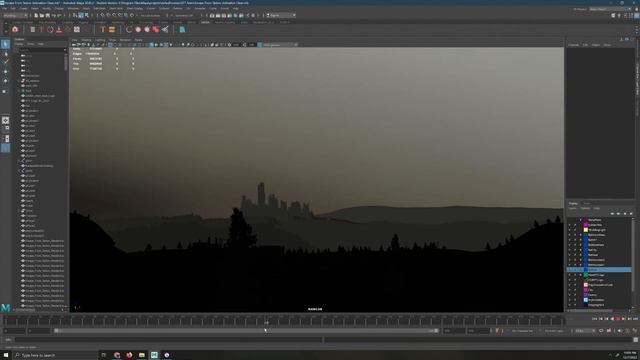Open the viewport renderer dropdown in panel toolbar
This screenshot has height=360, width=640.
coord(280,44)
